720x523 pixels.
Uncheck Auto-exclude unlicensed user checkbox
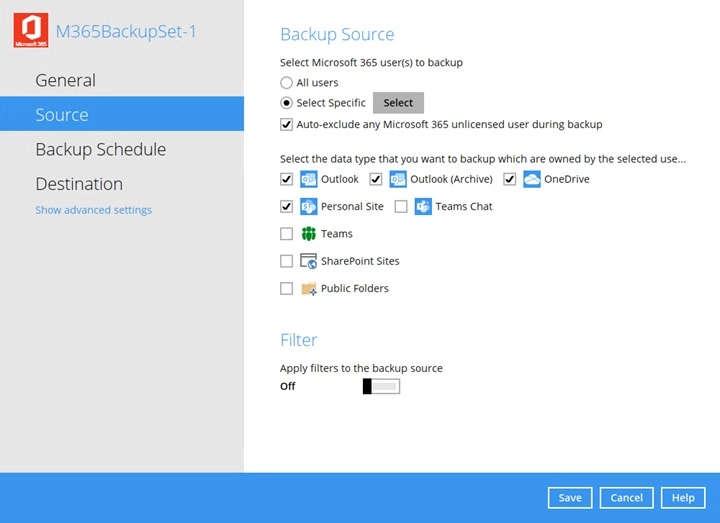(x=286, y=124)
